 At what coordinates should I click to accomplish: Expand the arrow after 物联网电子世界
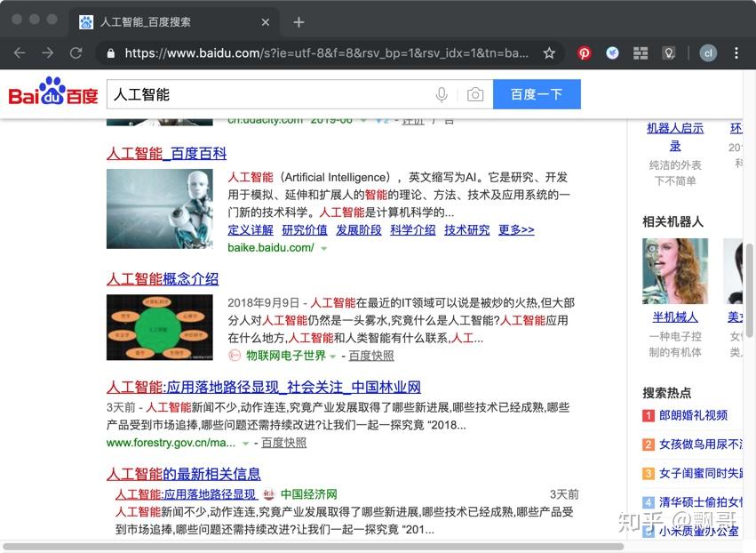332,357
